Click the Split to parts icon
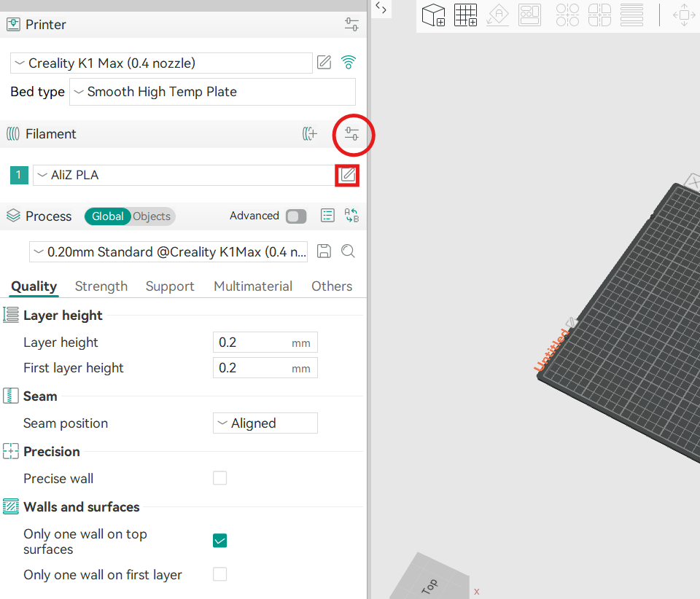The image size is (700, 599). coord(599,15)
